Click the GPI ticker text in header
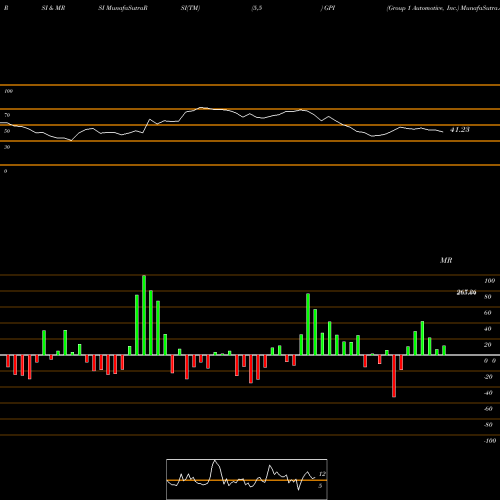This screenshot has height=500, width=500. [x=329, y=8]
